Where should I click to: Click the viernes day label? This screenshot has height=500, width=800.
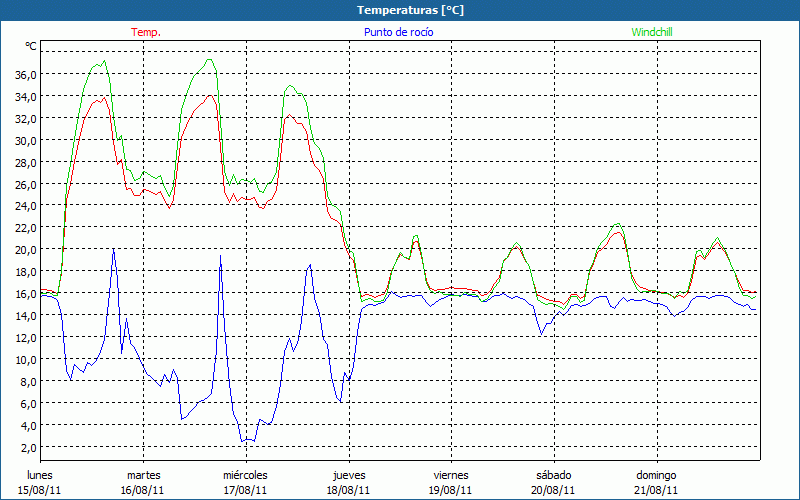[x=451, y=475]
